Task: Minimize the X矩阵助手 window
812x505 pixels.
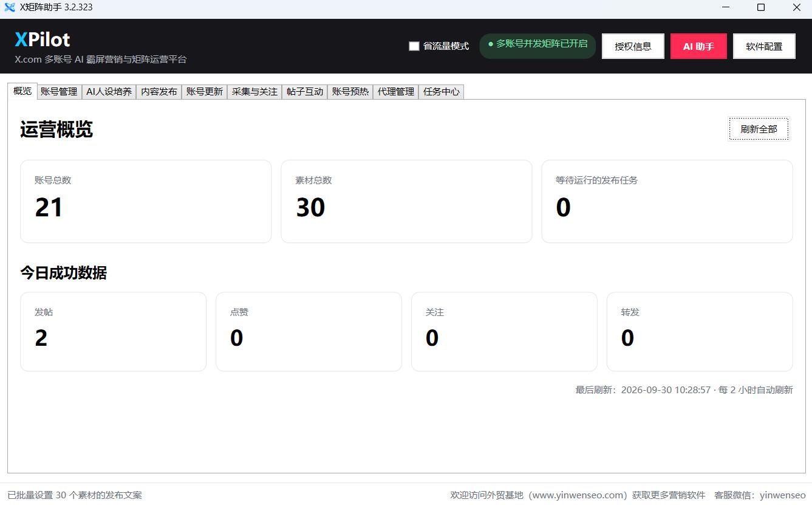Action: 726,7
